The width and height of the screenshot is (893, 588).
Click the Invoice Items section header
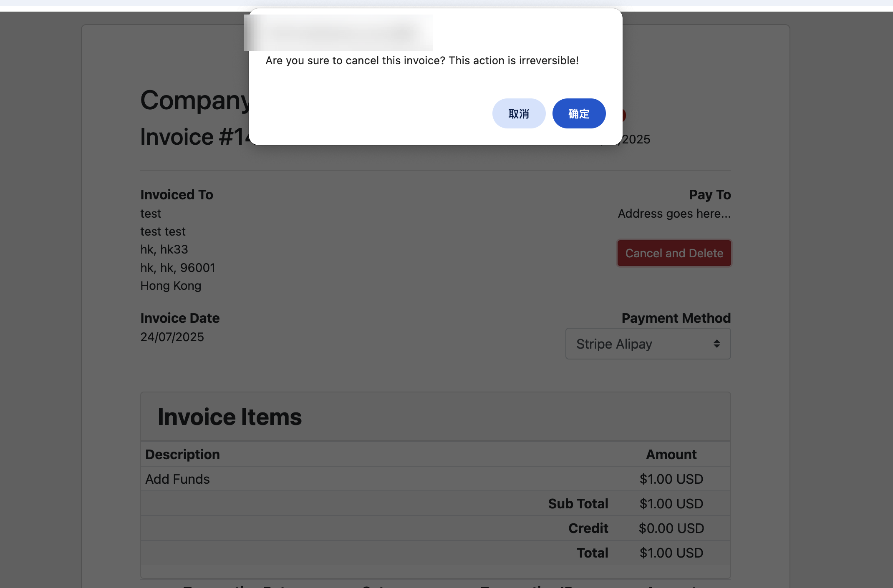230,416
